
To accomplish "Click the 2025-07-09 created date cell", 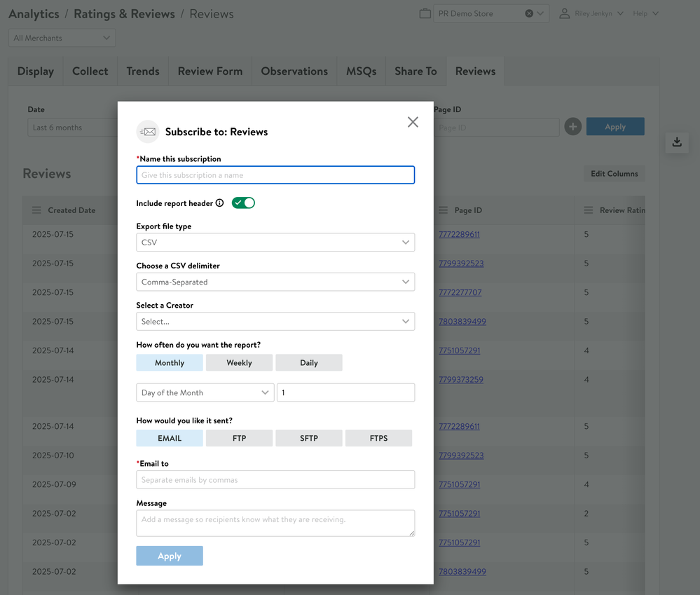I will tap(54, 484).
